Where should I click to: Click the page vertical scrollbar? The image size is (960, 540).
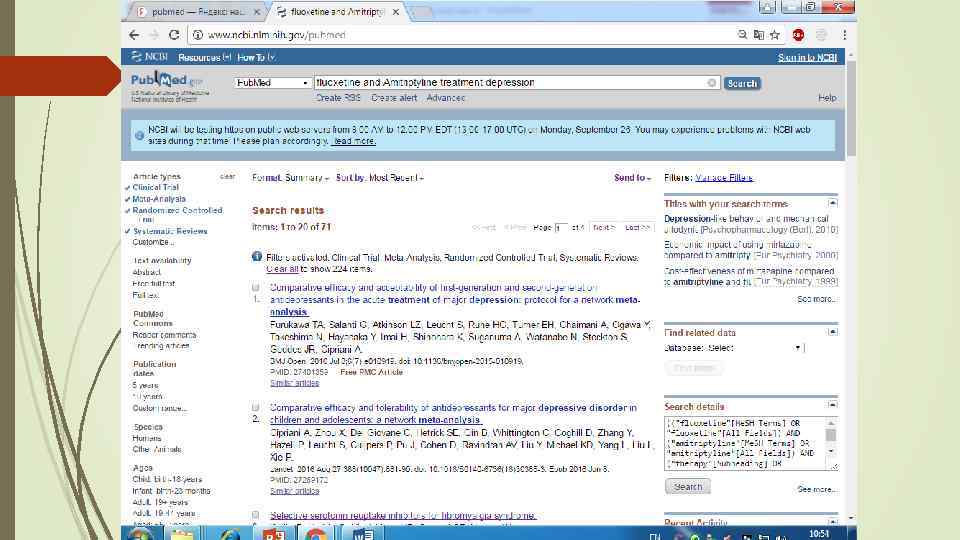tap(850, 109)
